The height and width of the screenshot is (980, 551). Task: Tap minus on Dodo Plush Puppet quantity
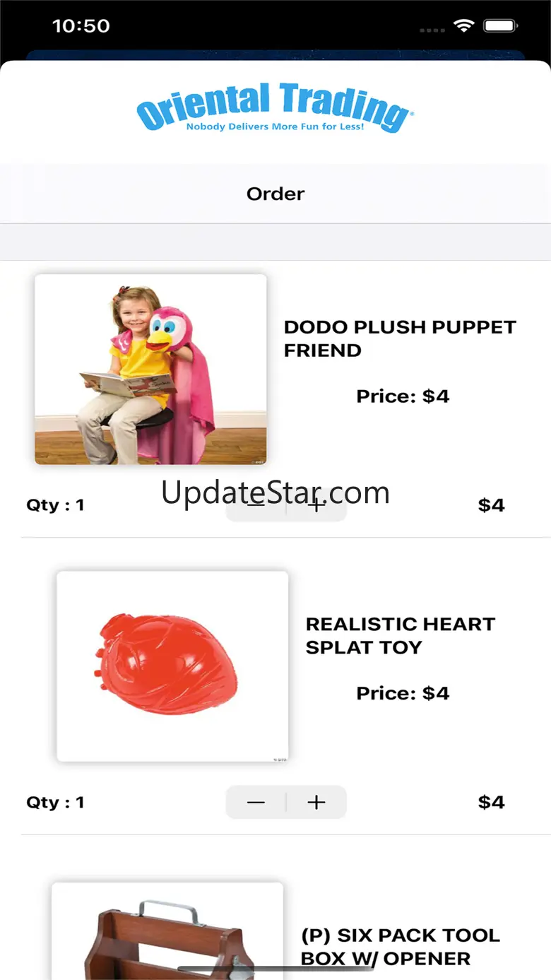[x=256, y=505]
